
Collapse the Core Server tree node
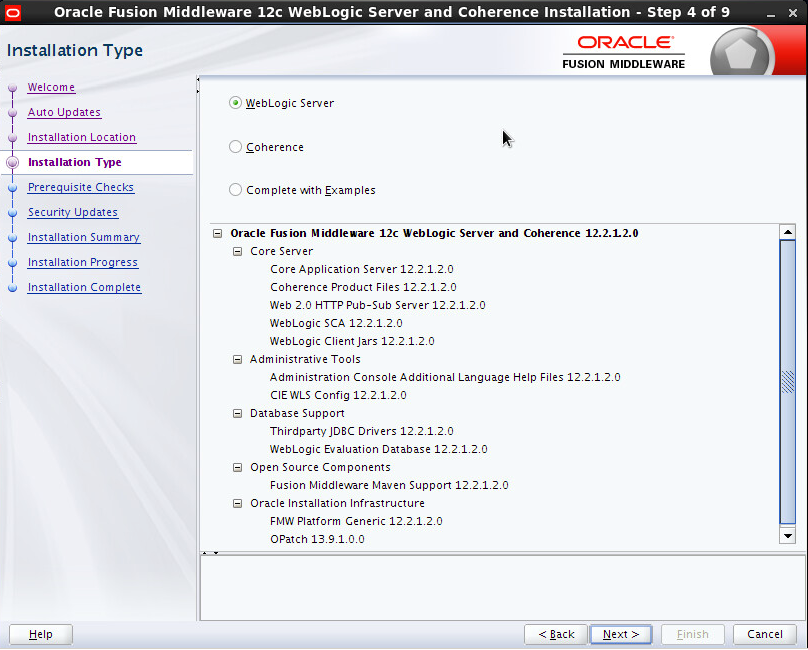[x=237, y=252]
